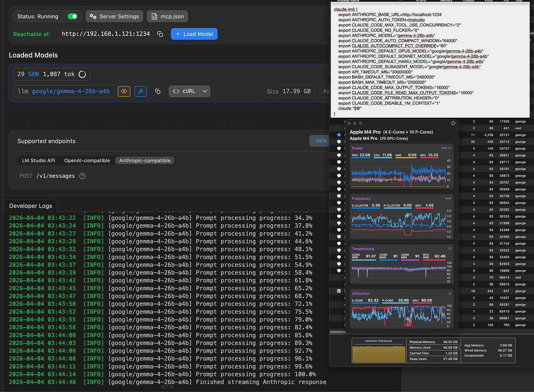The height and width of the screenshot is (392, 534).
Task: Click the http://192.168.1.121:1234 address
Action: 106,34
